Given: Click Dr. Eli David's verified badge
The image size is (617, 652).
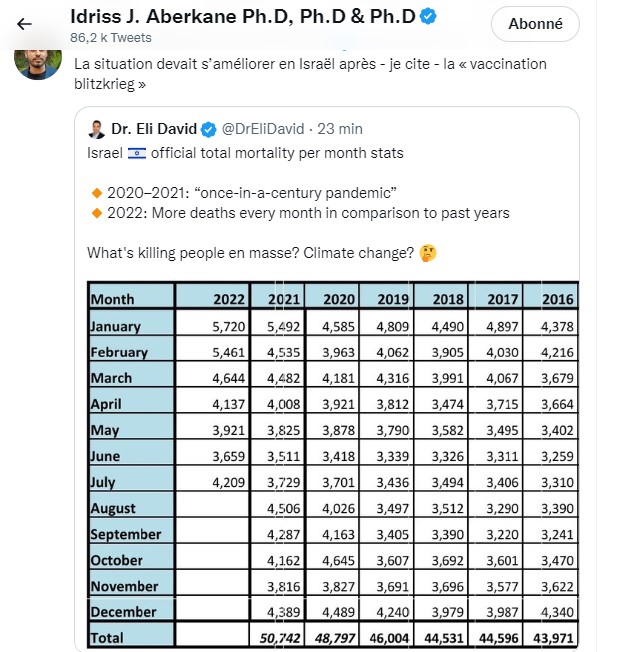Looking at the screenshot, I should (x=209, y=129).
